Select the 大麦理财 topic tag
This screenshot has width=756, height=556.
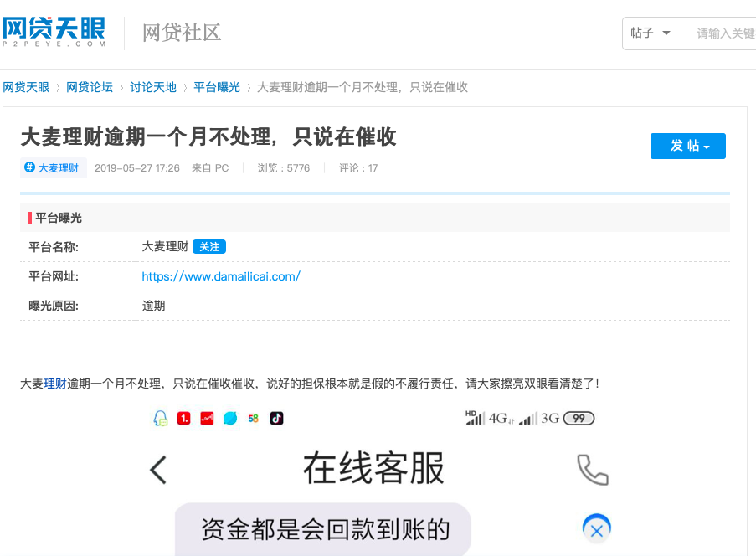click(x=53, y=167)
